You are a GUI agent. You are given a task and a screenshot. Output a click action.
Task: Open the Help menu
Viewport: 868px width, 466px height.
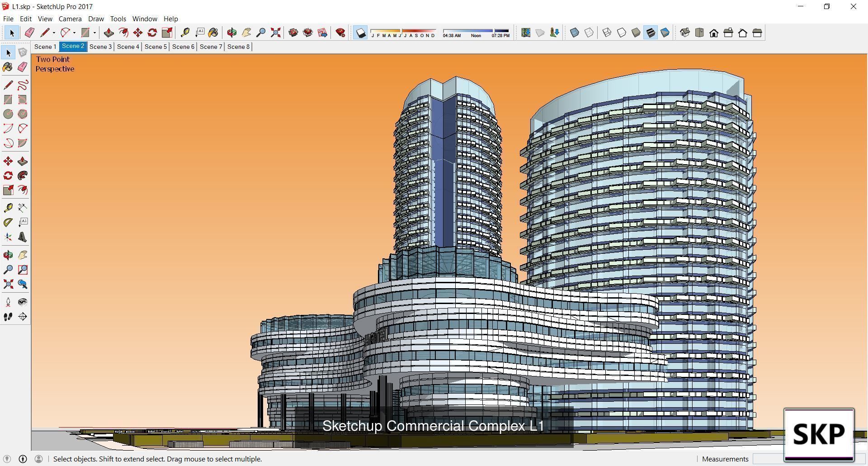click(170, 19)
